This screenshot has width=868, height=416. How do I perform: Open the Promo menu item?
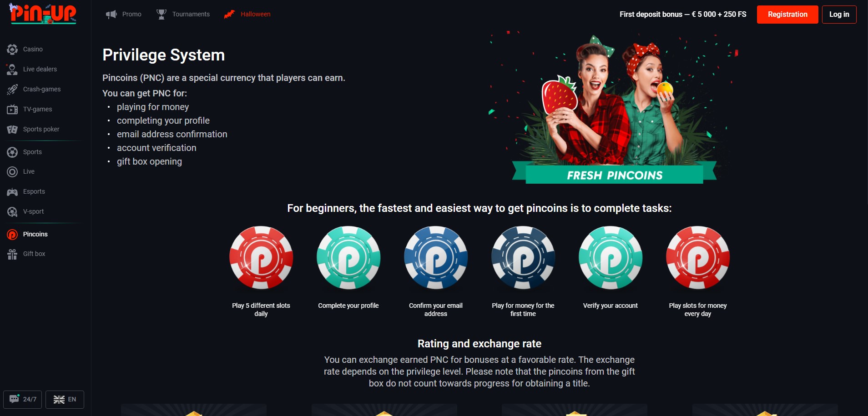pos(124,14)
